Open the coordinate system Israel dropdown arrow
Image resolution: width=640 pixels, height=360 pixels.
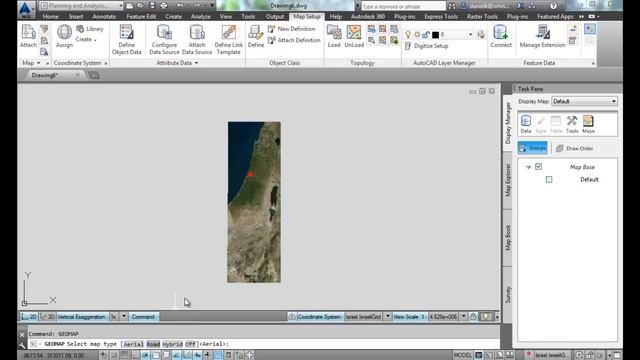(388, 317)
